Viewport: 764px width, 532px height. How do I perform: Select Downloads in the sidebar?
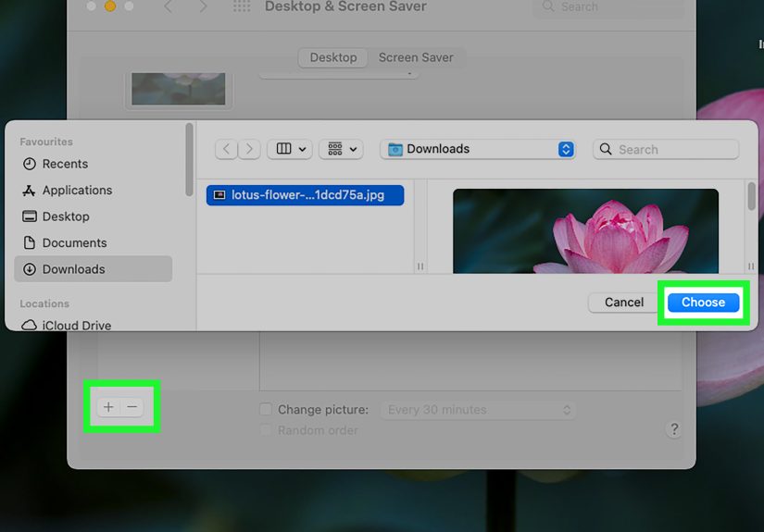point(93,269)
